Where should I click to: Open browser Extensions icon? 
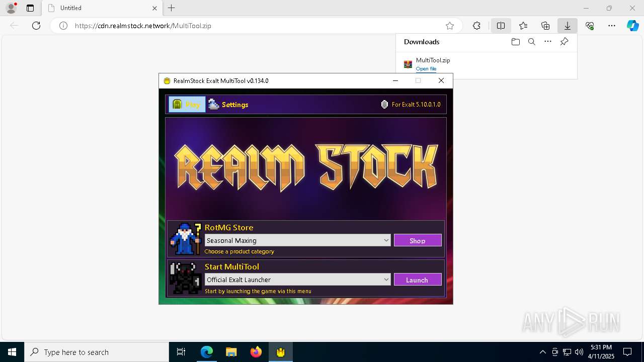click(476, 26)
